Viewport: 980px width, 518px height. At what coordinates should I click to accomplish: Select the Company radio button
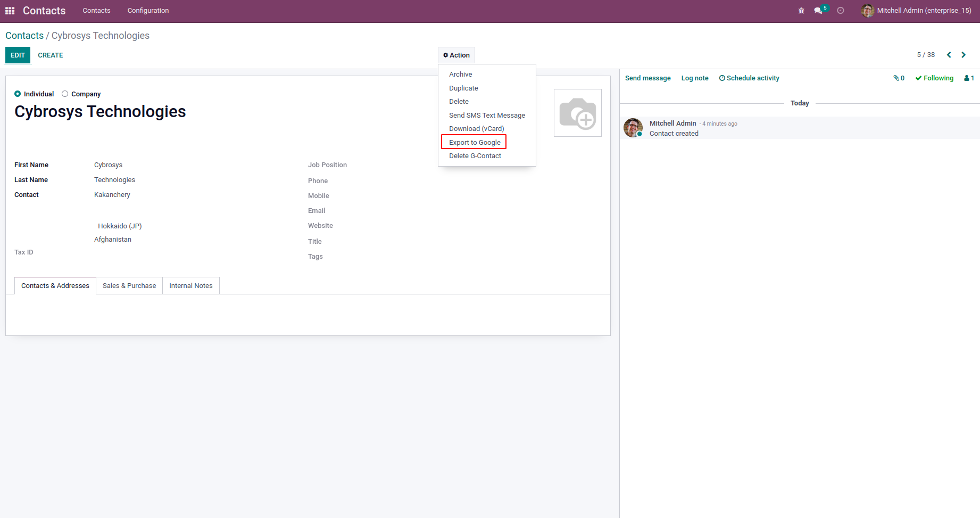(x=65, y=94)
